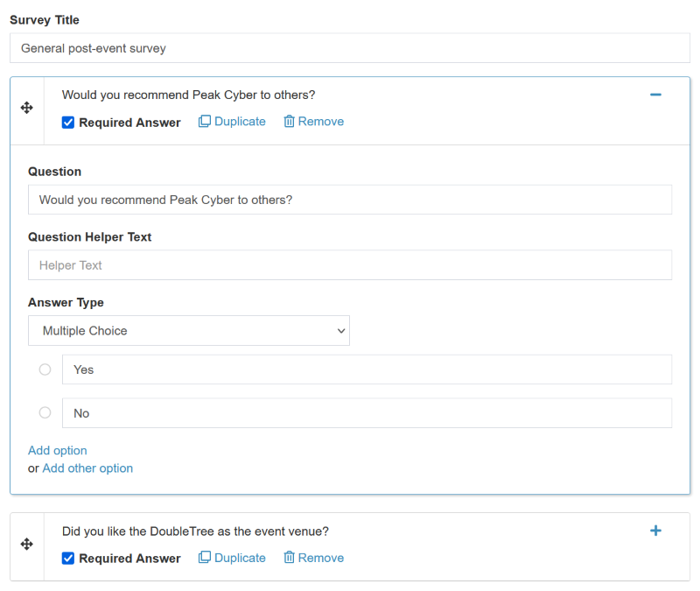Click drag handle for Peak Cyber question

click(x=26, y=108)
